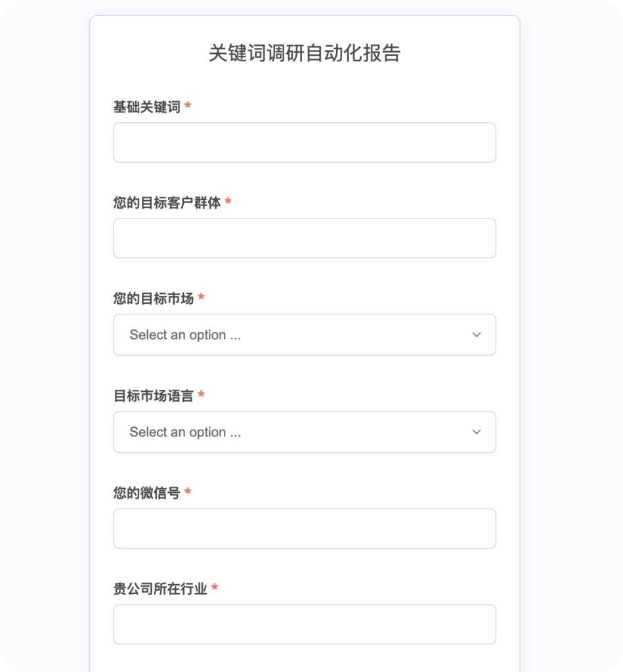Click the 基础关键词 field label
The width and height of the screenshot is (623, 672).
pyautogui.click(x=146, y=107)
